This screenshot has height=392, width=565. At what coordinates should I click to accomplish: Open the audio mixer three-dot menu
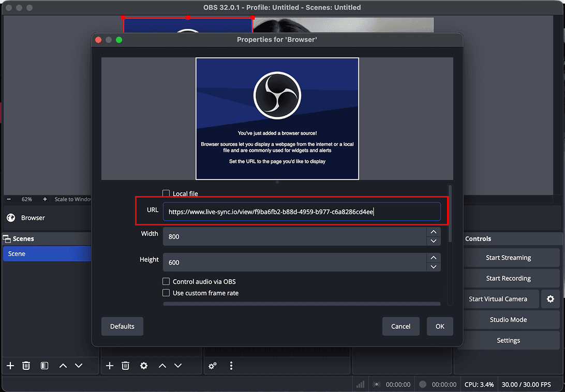pyautogui.click(x=231, y=366)
